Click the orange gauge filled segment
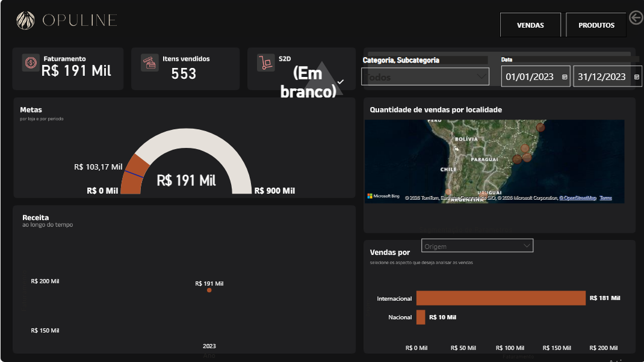The height and width of the screenshot is (362, 644). [x=135, y=175]
